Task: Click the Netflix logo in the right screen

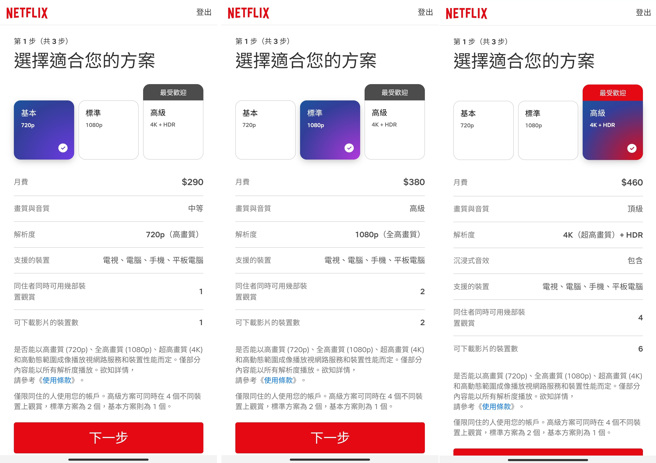Action: (x=466, y=13)
